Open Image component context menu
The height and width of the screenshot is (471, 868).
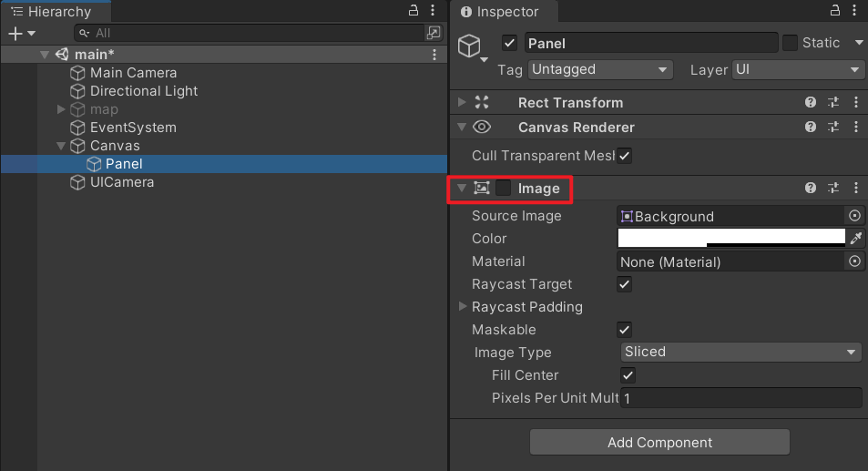tap(856, 189)
